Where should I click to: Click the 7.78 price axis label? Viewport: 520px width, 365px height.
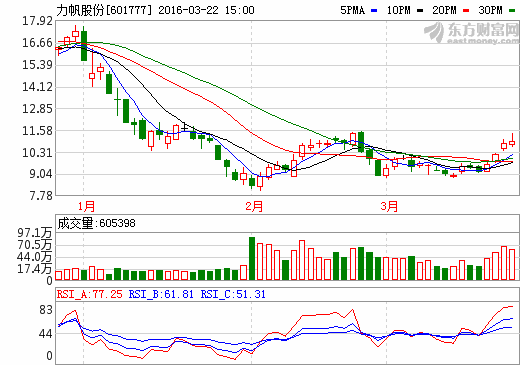pos(41,196)
